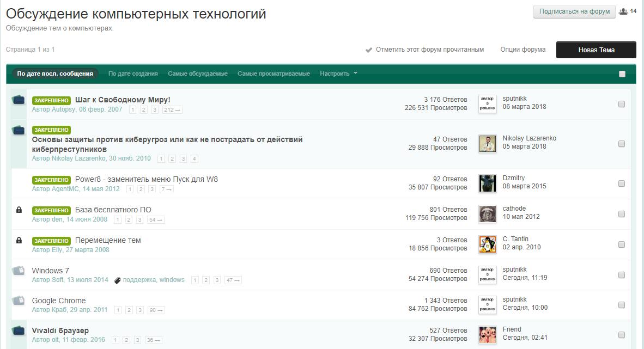Sort topics by Самые обсуждаемые

point(197,74)
